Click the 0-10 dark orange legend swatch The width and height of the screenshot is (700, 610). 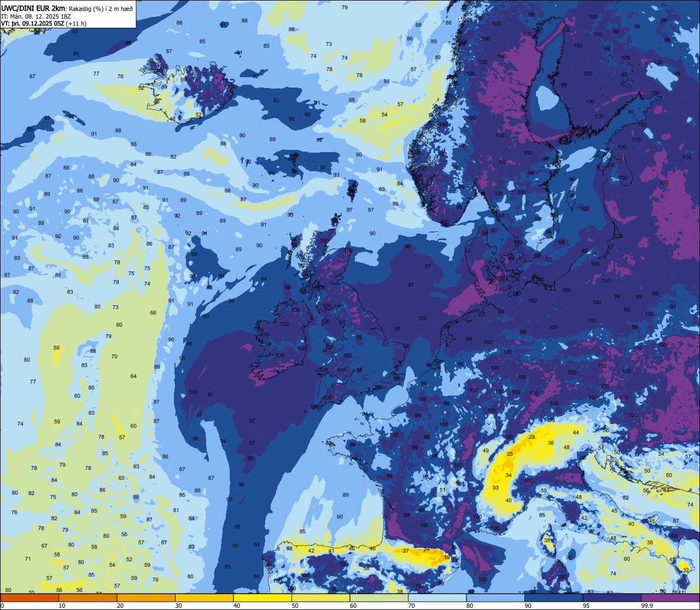click(30, 597)
